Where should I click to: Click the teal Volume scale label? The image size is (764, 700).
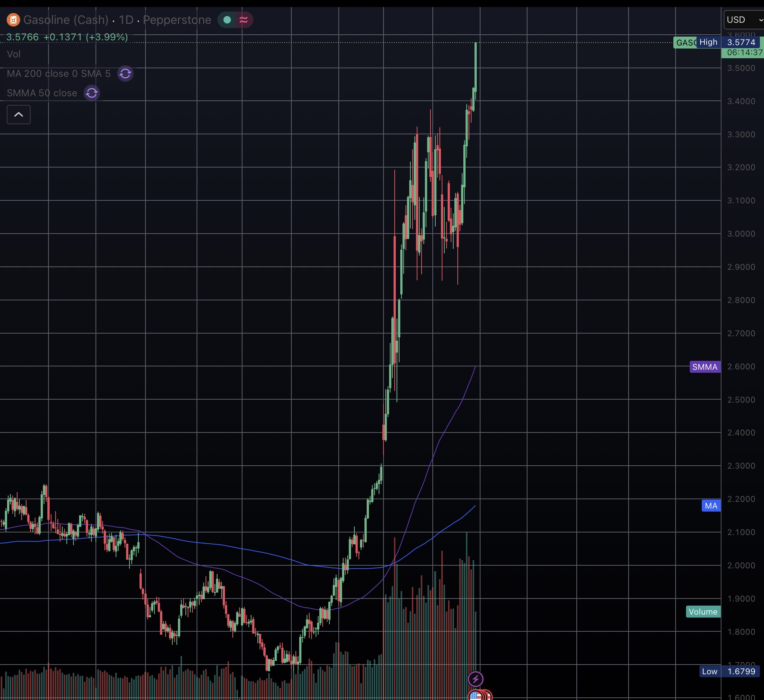click(702, 612)
